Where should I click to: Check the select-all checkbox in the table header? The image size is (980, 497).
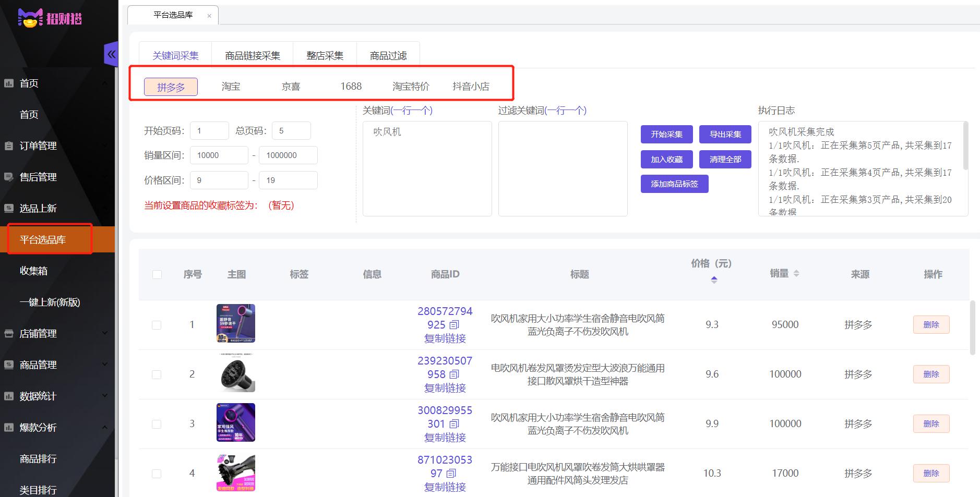[x=157, y=274]
